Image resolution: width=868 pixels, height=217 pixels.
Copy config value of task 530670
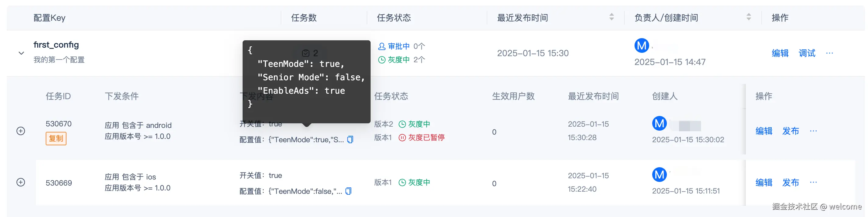pos(350,139)
